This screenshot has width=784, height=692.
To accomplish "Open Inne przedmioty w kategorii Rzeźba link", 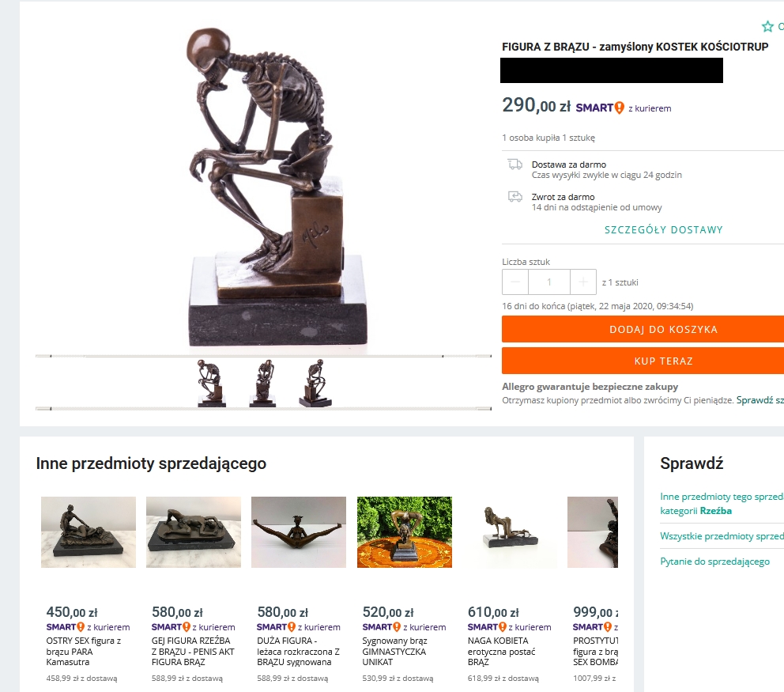I will click(722, 503).
